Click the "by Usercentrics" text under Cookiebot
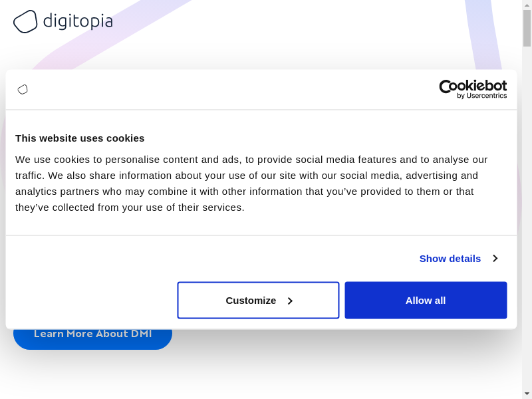532x399 pixels. click(x=481, y=96)
